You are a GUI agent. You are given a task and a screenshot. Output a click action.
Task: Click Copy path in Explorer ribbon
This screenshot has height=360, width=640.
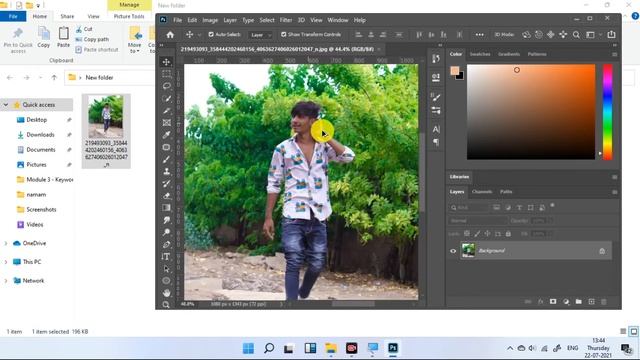pos(92,40)
